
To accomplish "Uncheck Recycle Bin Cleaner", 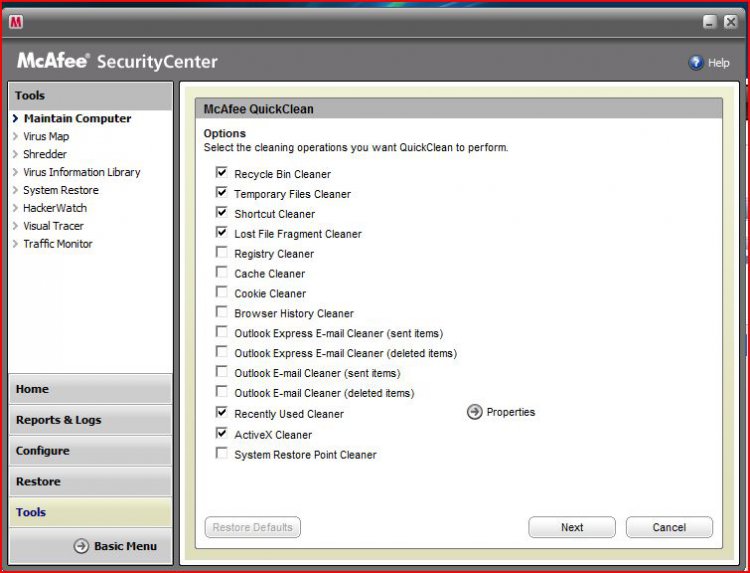I will 221,172.
